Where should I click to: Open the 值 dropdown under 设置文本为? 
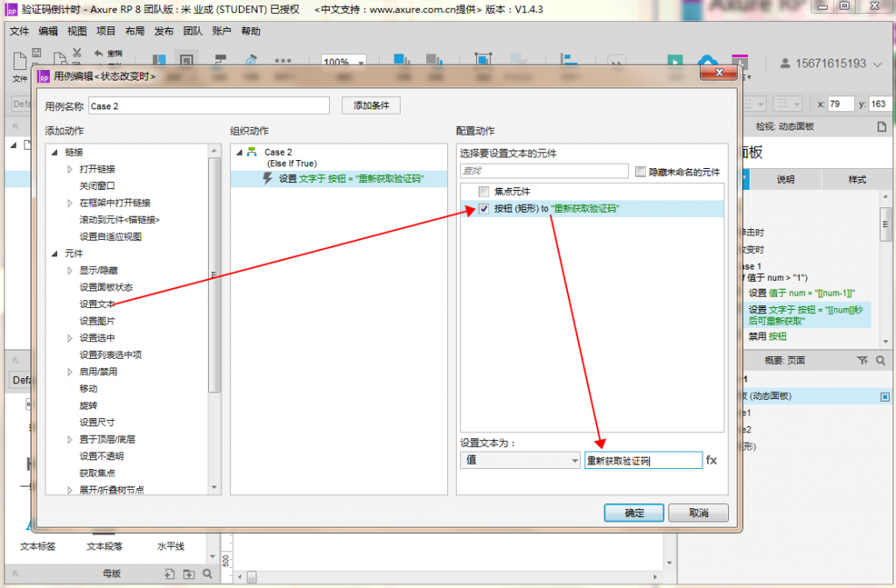click(520, 460)
